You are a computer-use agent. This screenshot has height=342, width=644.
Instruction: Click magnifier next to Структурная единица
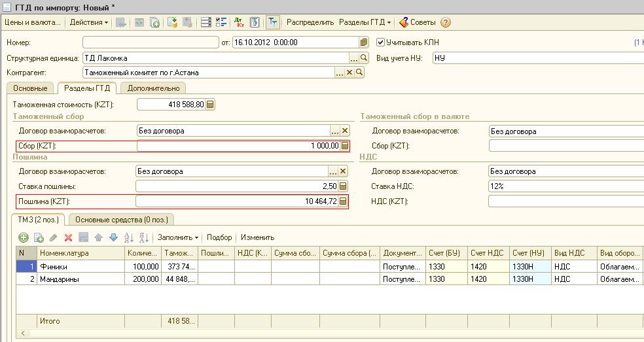point(364,58)
